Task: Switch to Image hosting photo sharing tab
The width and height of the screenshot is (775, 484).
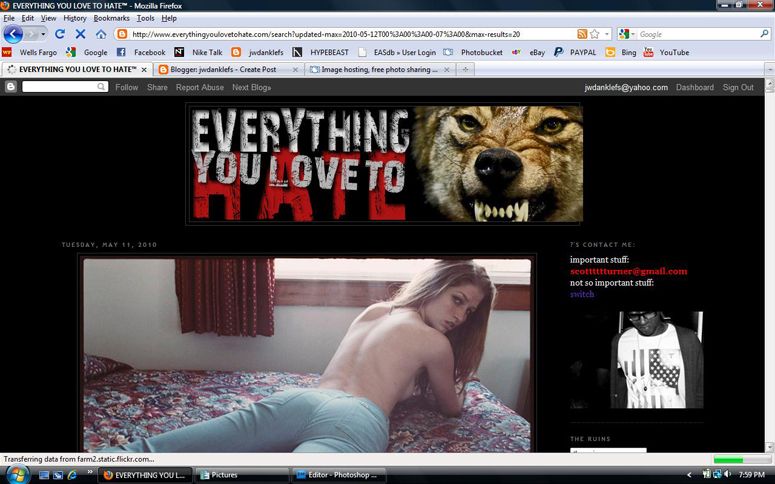Action: (380, 70)
